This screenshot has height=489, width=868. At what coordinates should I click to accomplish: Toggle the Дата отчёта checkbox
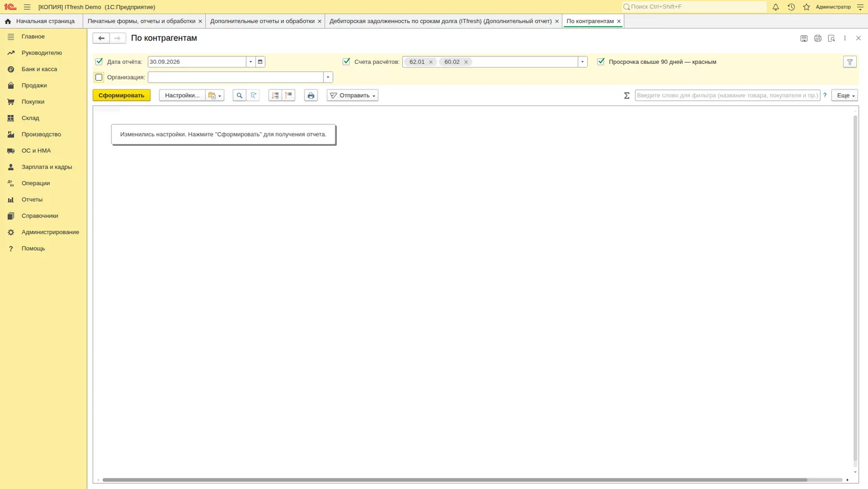click(99, 61)
